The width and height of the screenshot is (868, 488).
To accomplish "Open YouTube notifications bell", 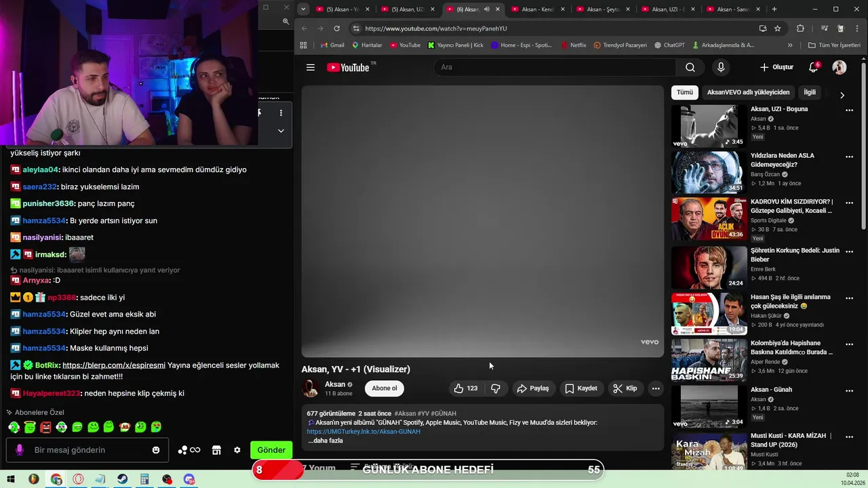I will tap(813, 67).
